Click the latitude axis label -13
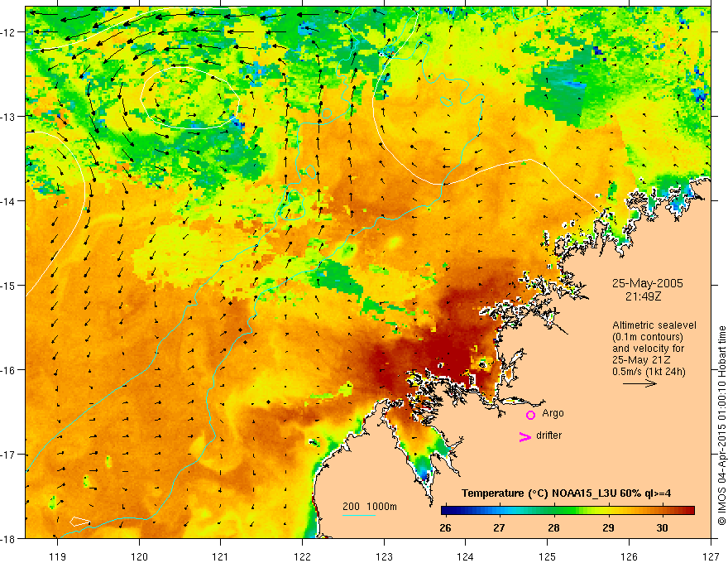728x563 pixels. click(9, 117)
